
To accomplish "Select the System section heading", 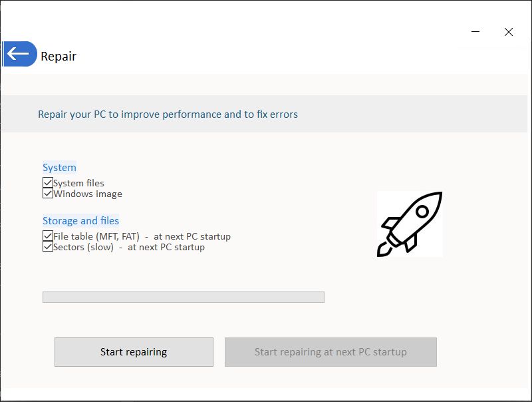I will pos(59,168).
